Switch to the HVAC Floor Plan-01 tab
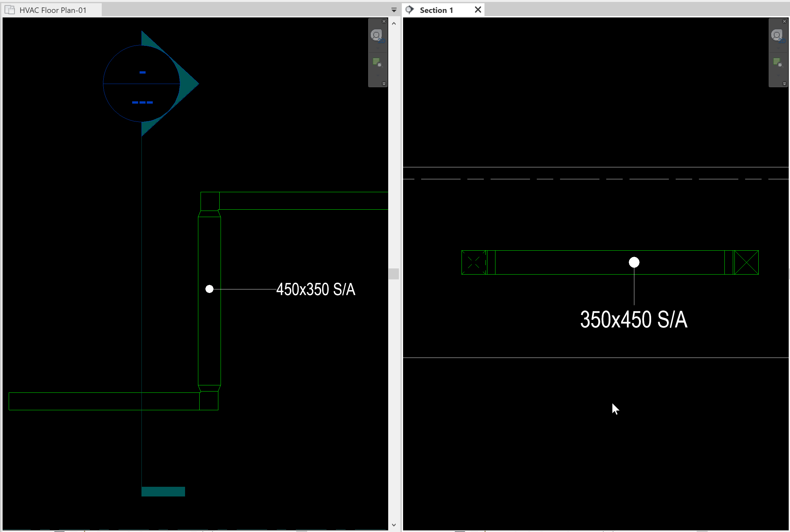 pyautogui.click(x=53, y=10)
